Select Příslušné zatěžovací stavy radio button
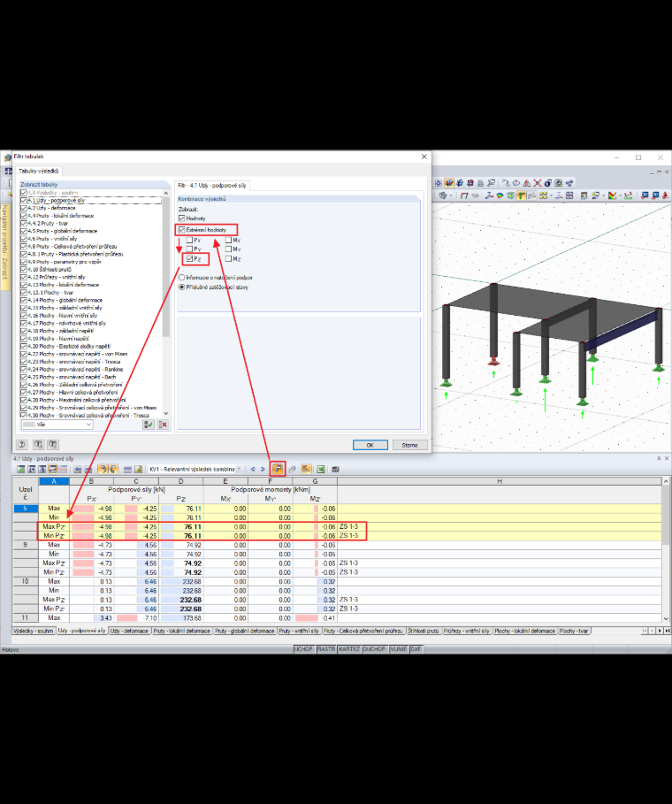The width and height of the screenshot is (672, 804). [x=181, y=287]
